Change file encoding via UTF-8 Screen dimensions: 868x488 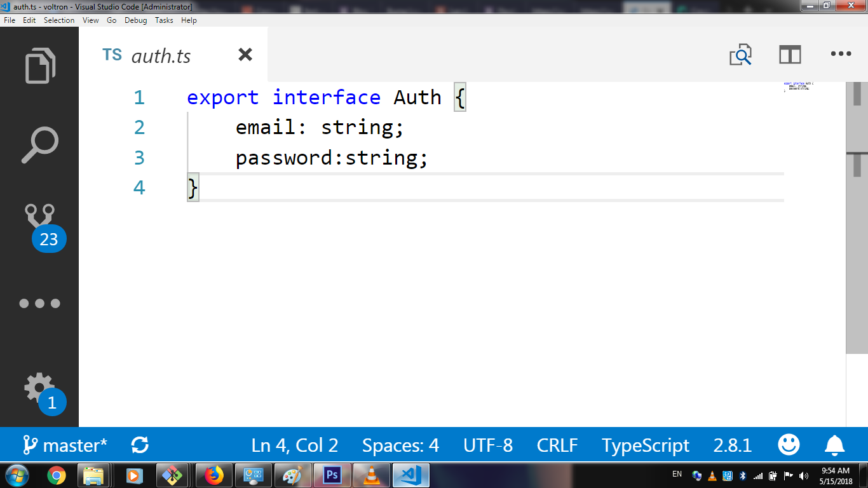[488, 445]
